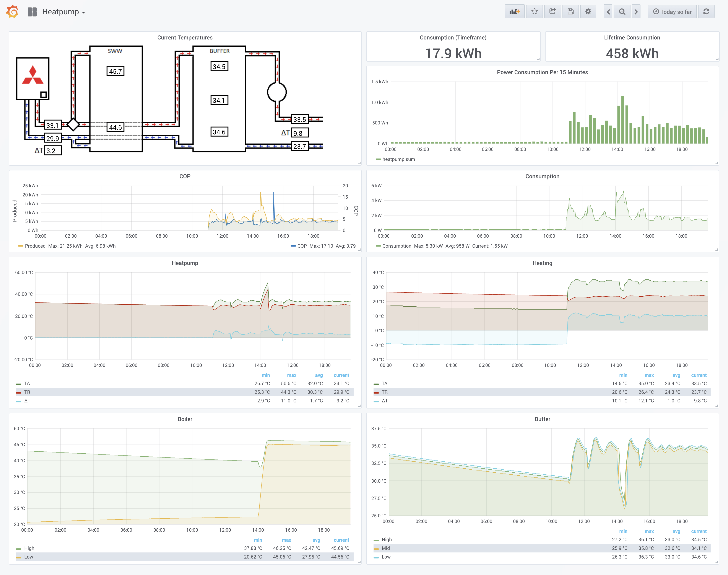Viewport: 728px width, 575px height.
Task: Sort Heatpump legend by max column
Action: pos(292,375)
